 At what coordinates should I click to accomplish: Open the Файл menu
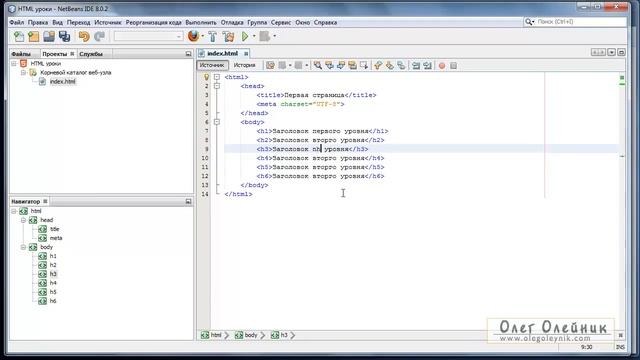(17, 22)
